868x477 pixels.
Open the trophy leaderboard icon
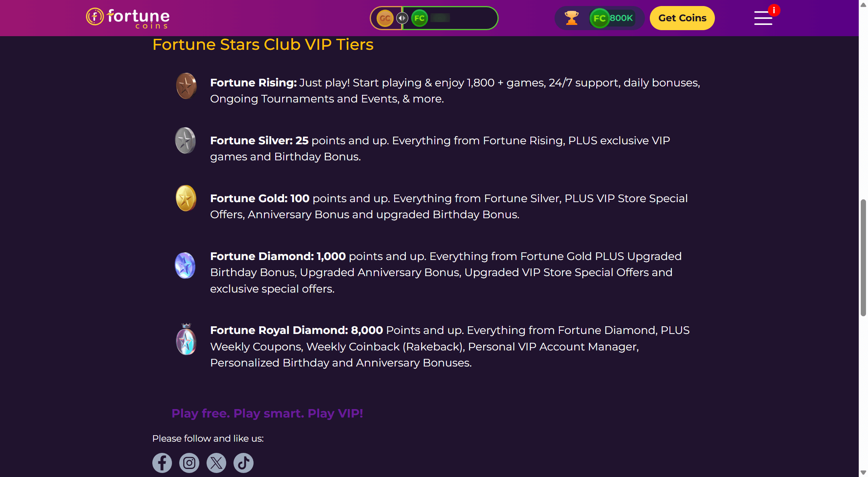571,18
